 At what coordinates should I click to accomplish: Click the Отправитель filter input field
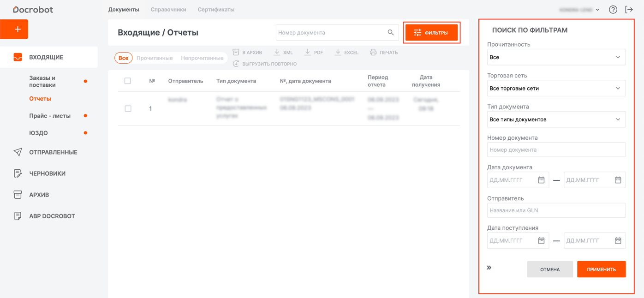556,210
